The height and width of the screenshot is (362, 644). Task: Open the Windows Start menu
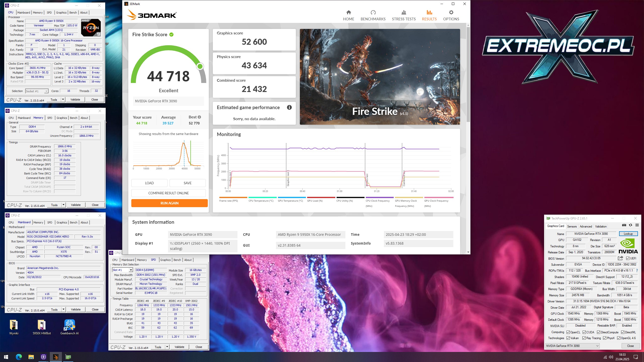pos(6,357)
